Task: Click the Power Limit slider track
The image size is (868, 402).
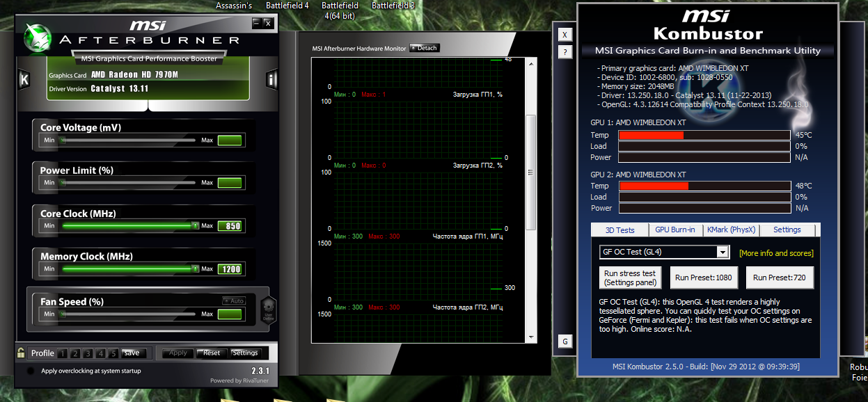Action: [x=127, y=183]
